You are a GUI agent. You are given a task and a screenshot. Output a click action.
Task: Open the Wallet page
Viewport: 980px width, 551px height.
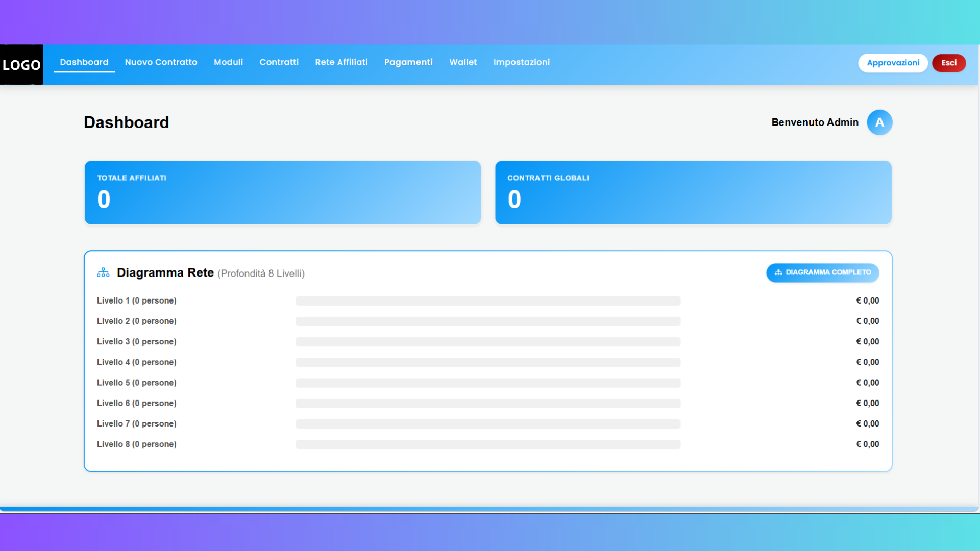pyautogui.click(x=463, y=62)
